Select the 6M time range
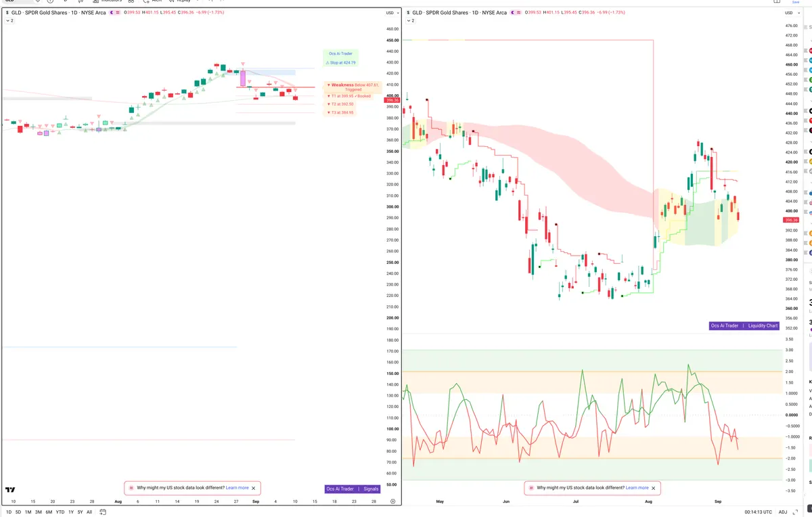This screenshot has height=517, width=812. click(49, 512)
